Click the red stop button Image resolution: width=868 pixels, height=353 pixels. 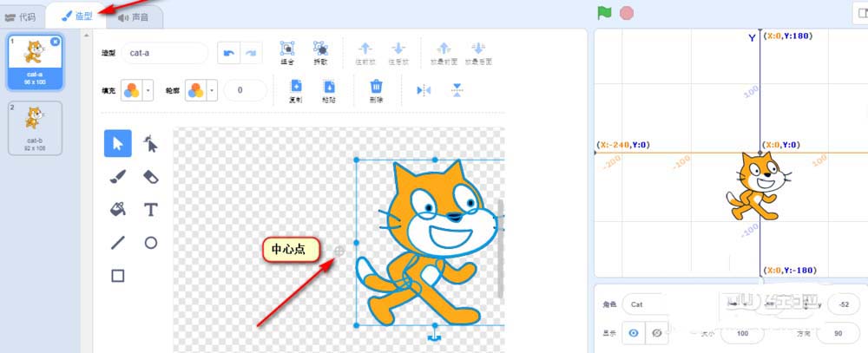[627, 13]
